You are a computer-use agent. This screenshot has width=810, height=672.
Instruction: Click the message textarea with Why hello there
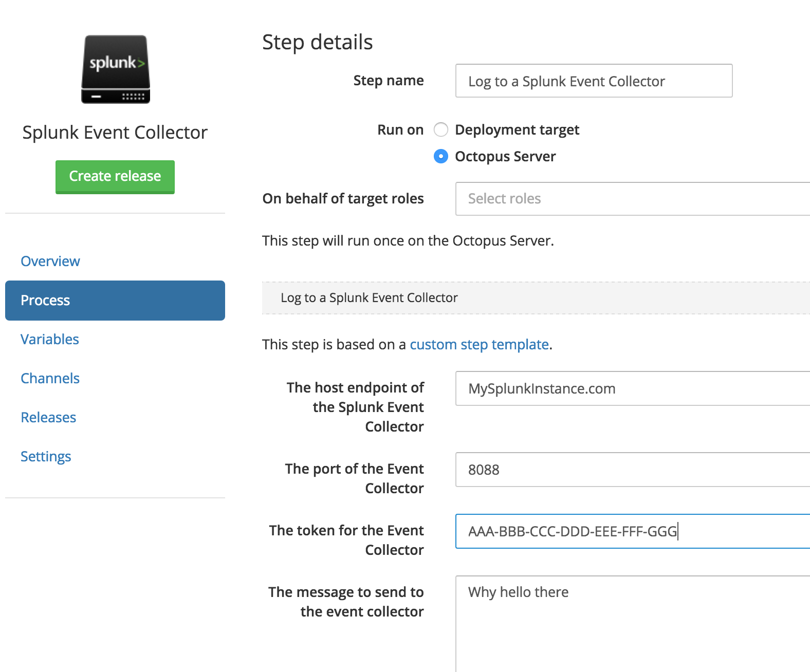coord(633,624)
